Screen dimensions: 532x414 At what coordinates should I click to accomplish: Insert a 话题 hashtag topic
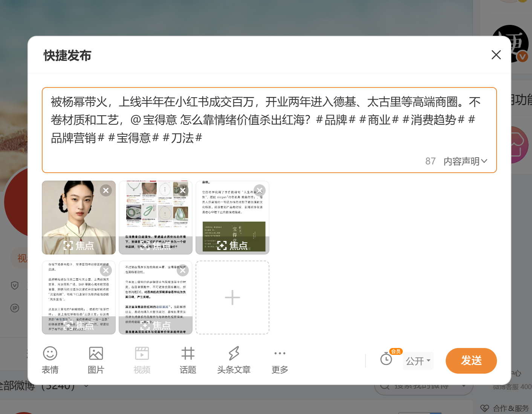pos(188,360)
